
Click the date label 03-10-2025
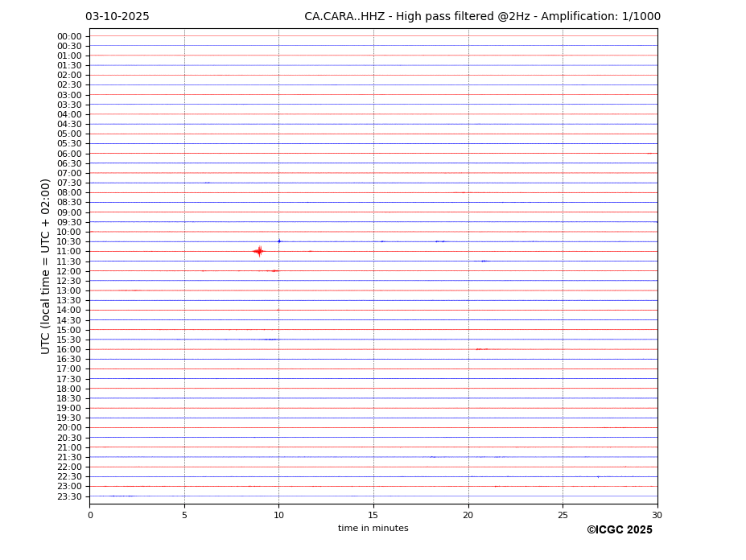click(x=117, y=17)
